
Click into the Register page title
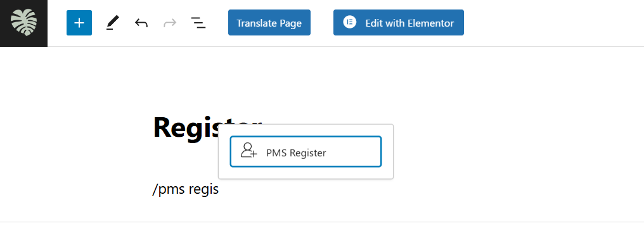click(x=186, y=127)
